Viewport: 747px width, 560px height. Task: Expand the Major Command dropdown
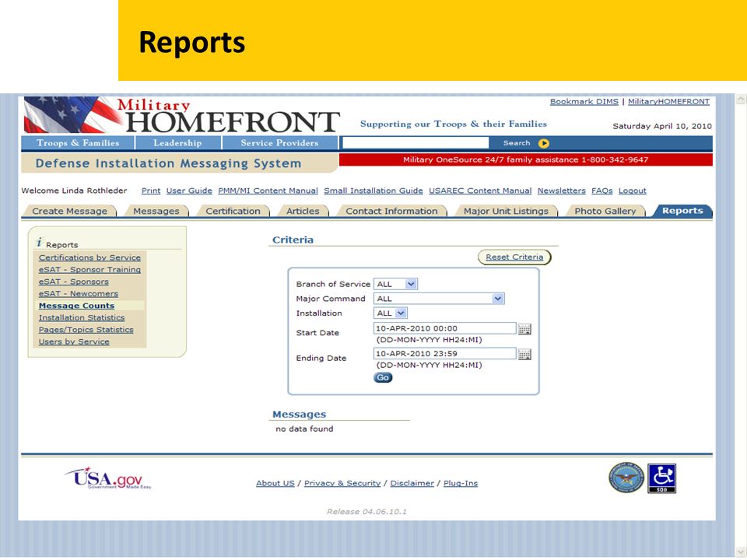coord(498,299)
